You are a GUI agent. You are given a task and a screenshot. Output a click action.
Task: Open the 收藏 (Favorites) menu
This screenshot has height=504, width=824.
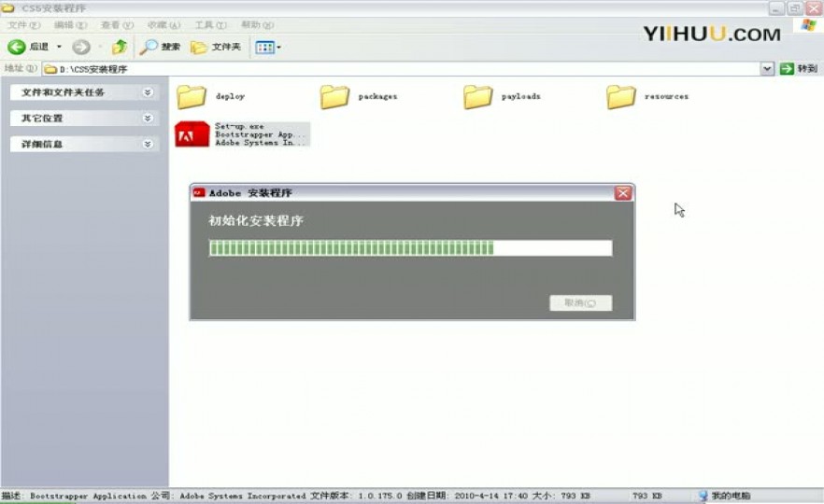[163, 25]
